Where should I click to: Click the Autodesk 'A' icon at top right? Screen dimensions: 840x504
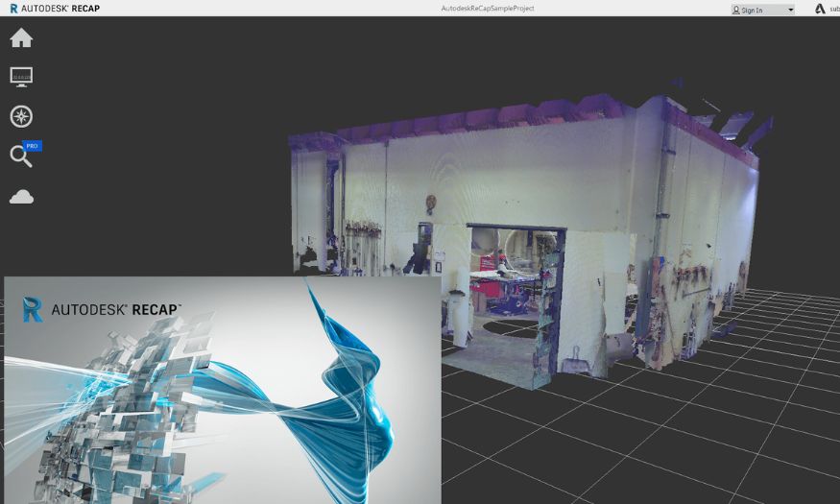click(820, 9)
